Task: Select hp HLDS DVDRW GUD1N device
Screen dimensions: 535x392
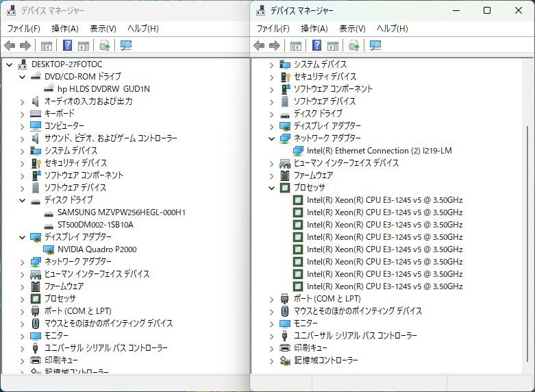Action: tap(103, 89)
